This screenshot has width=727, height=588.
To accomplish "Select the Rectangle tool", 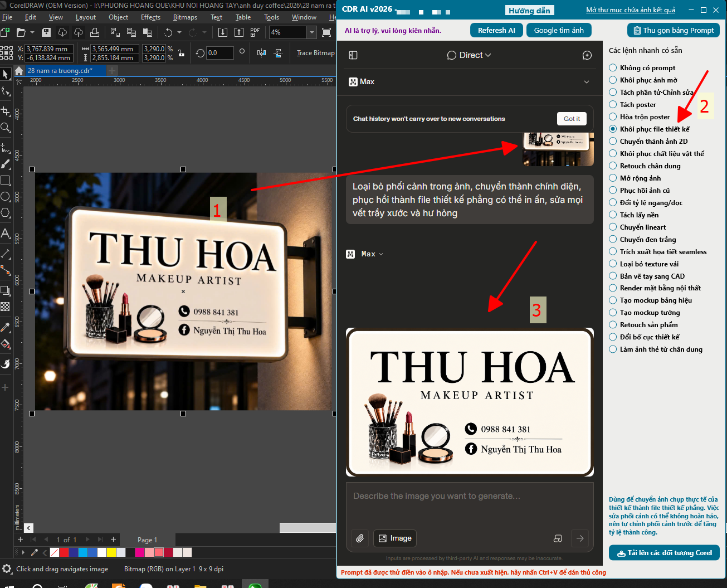I will (6, 180).
